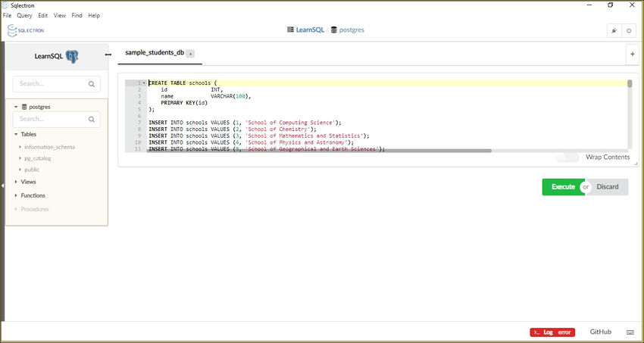This screenshot has width=644, height=343.
Task: Click VARCHAR(100) in the editor
Action: pos(230,96)
